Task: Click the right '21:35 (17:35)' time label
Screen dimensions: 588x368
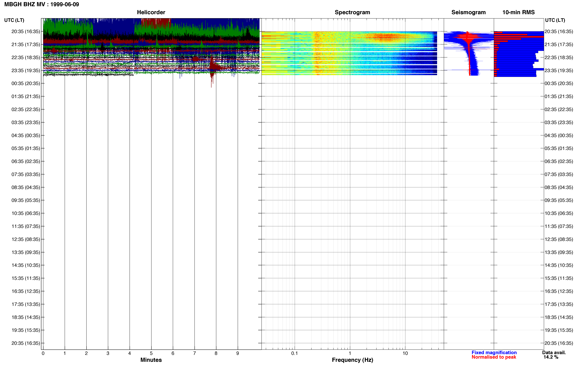Action: [x=559, y=45]
